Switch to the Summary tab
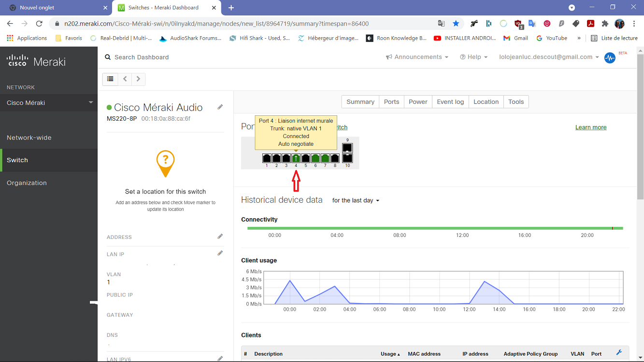 click(x=360, y=102)
